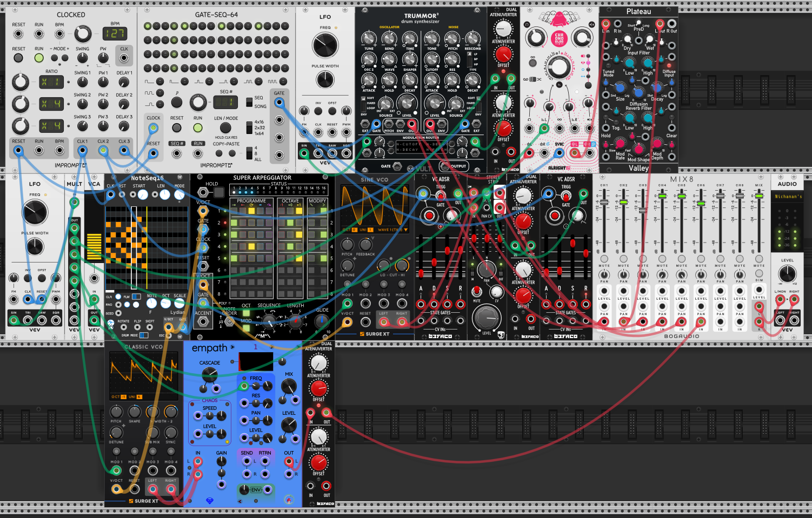Click Clocked RESET button

(x=18, y=58)
